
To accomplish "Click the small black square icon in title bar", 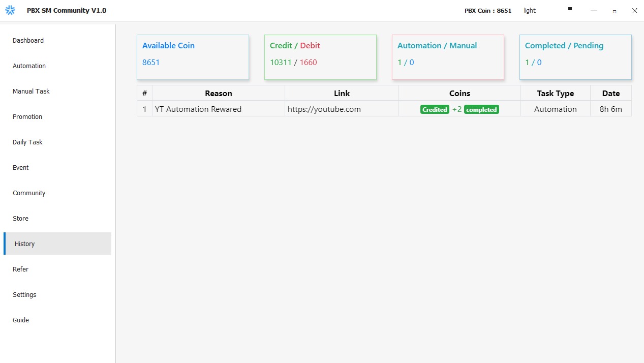I will [x=570, y=9].
